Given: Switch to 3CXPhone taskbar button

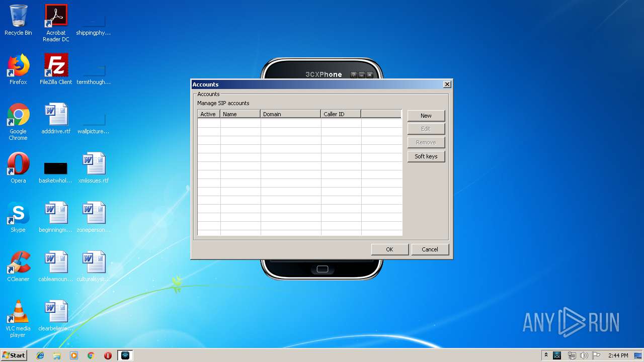Looking at the screenshot, I should tap(125, 355).
